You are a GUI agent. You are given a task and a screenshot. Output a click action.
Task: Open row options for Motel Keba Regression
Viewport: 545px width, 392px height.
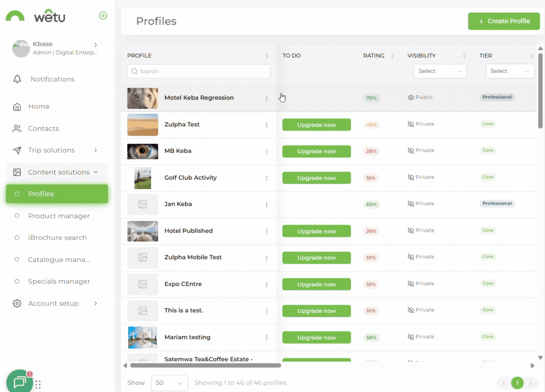(x=267, y=98)
